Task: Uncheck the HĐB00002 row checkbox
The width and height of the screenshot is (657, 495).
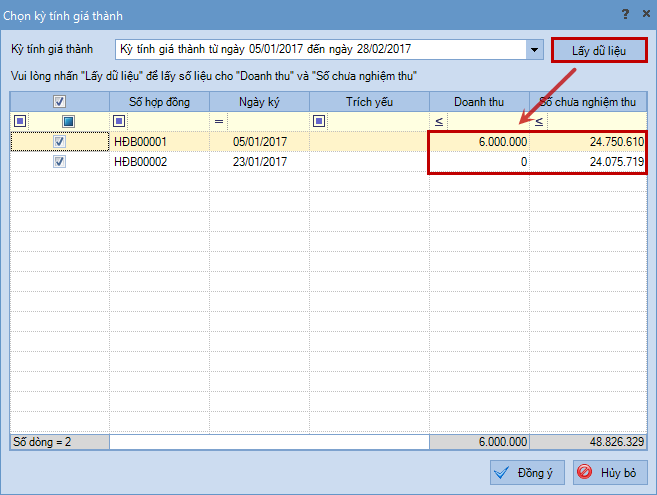Action: coord(59,161)
